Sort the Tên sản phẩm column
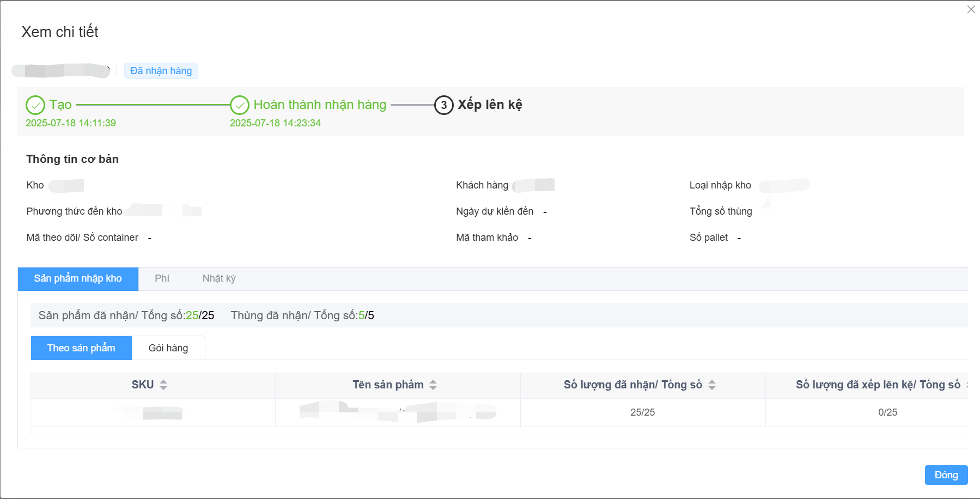The height and width of the screenshot is (499, 980). [x=433, y=385]
